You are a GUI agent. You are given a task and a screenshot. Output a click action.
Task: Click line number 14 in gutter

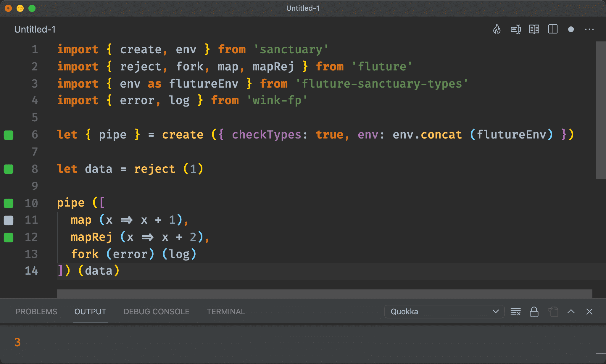click(x=31, y=271)
